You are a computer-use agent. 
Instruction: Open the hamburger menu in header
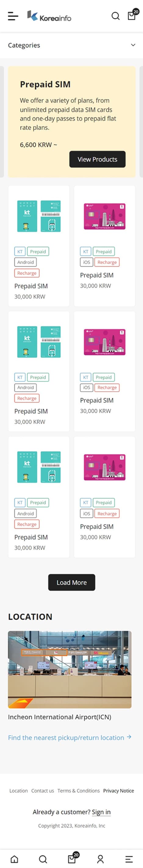[x=13, y=16]
